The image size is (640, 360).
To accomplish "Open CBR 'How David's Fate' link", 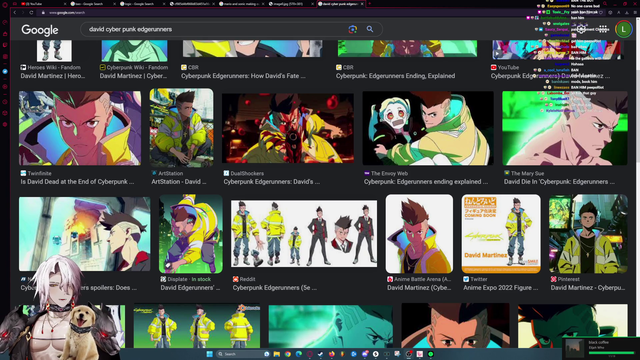I will coord(243,76).
